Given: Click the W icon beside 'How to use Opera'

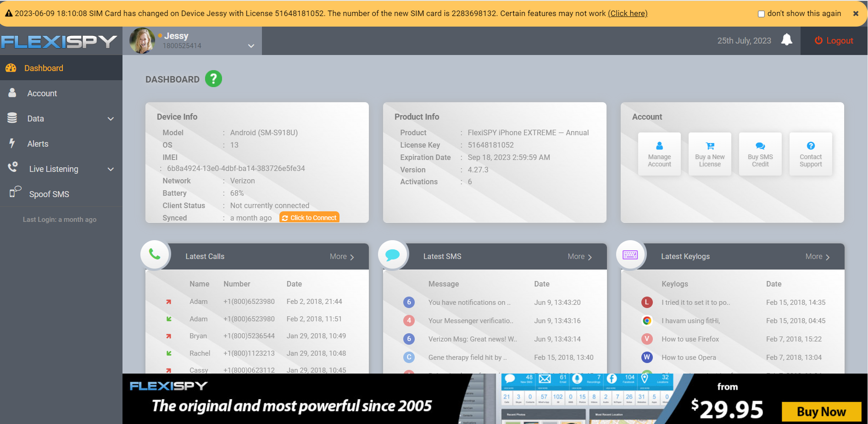Looking at the screenshot, I should click(x=647, y=357).
